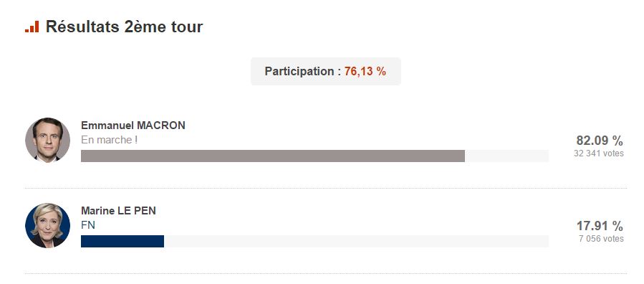Click the 7 056 votes count
The width and height of the screenshot is (644, 284).
point(601,239)
